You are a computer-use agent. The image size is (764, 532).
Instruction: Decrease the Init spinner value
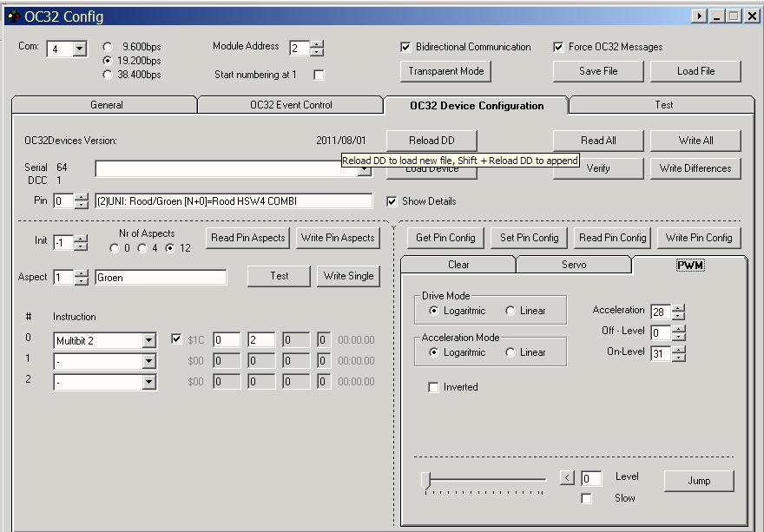82,246
